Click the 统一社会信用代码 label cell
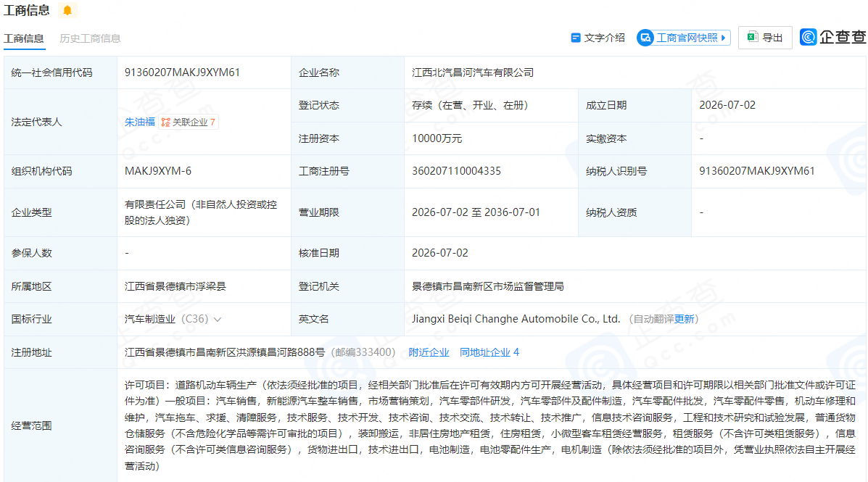This screenshot has width=868, height=482. [x=60, y=72]
